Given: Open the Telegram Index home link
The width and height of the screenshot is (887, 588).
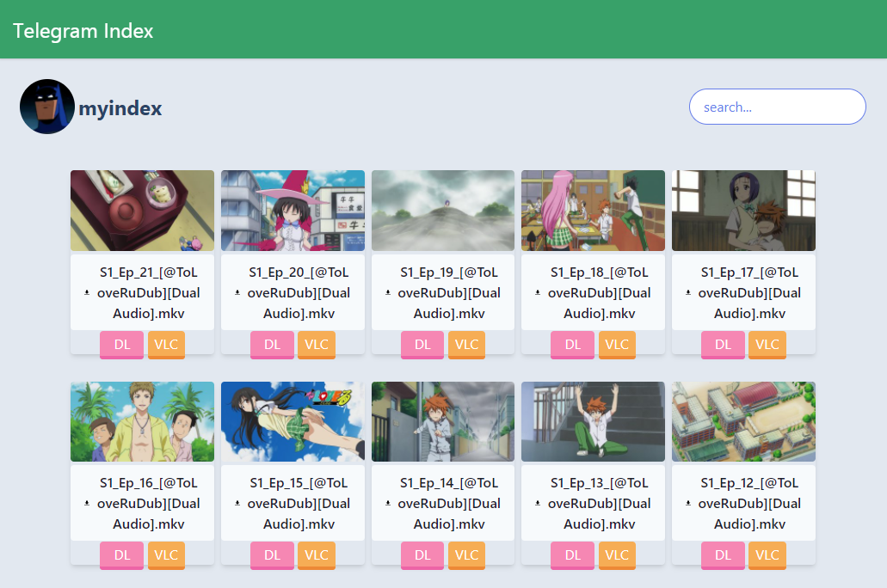Looking at the screenshot, I should [x=83, y=31].
